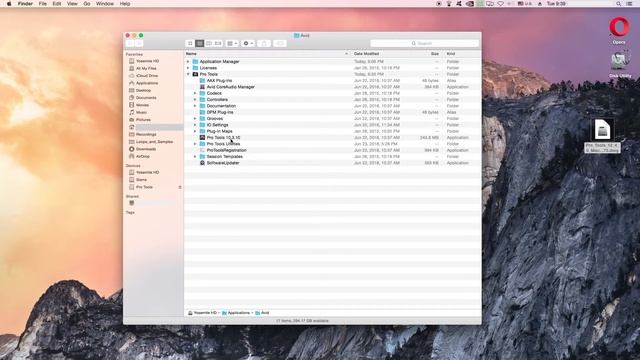Viewport: 640px width, 360px height.
Task: Expand the Grooves folder
Action: click(x=195, y=118)
